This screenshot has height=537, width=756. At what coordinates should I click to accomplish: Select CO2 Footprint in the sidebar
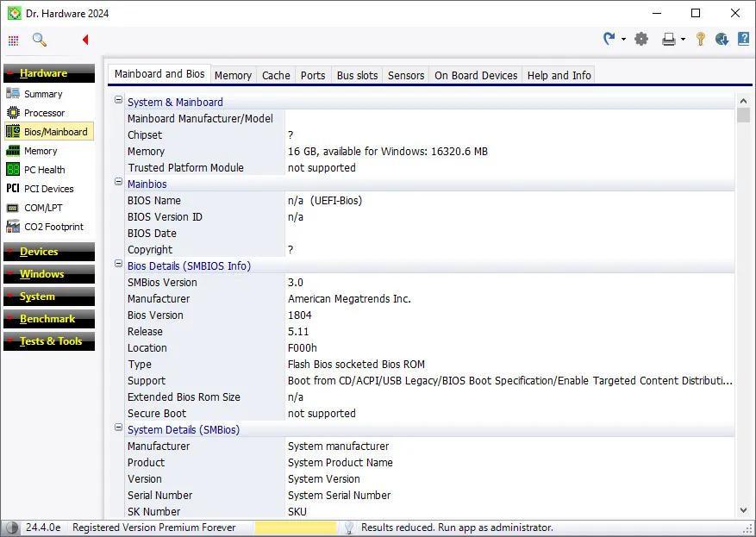[x=53, y=227]
